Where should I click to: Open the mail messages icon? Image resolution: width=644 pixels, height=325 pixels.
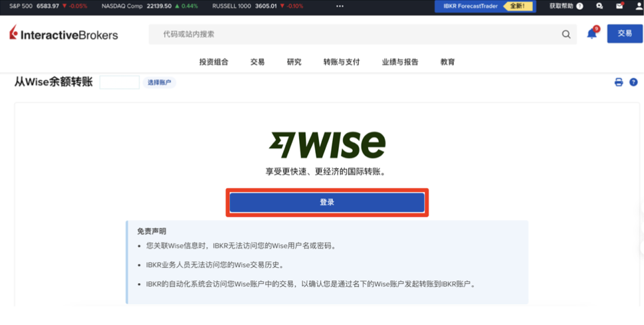[x=619, y=6]
